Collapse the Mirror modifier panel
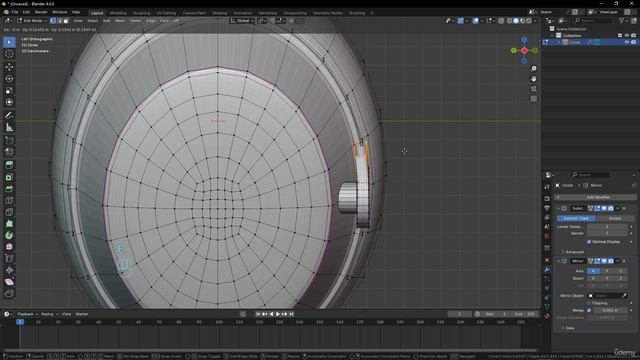 click(558, 261)
